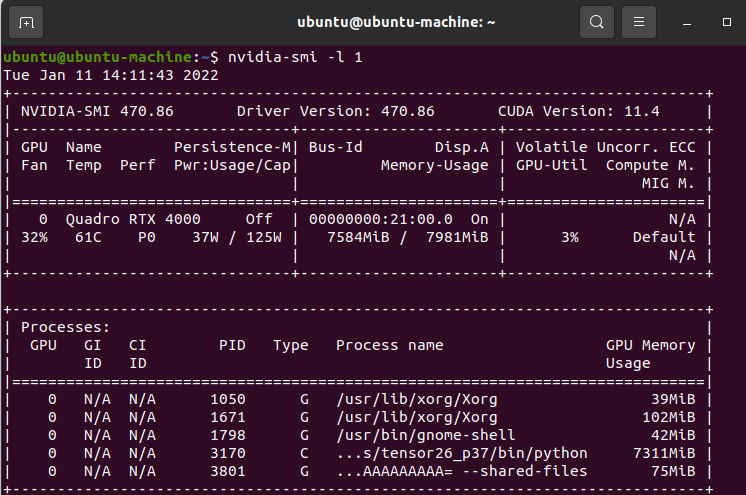Click the tensor26_p37/bin/python process name
This screenshot has width=746, height=495.
click(x=462, y=454)
